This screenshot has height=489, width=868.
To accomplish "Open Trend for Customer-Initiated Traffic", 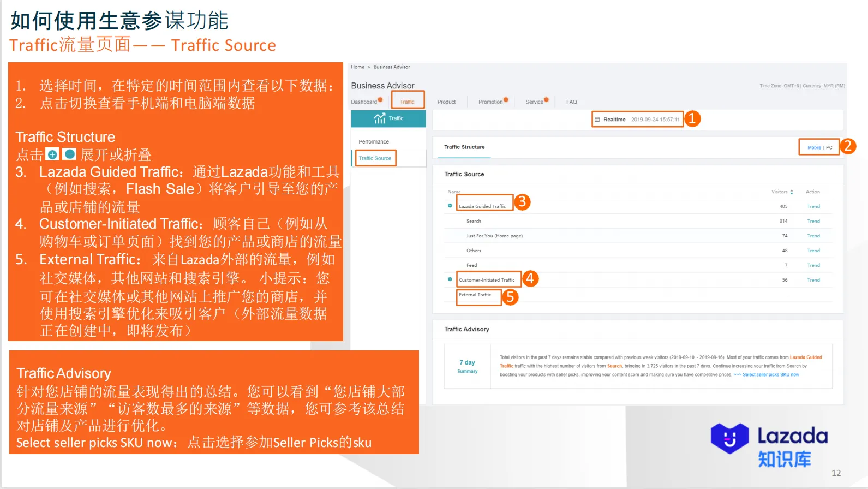I will click(x=813, y=280).
